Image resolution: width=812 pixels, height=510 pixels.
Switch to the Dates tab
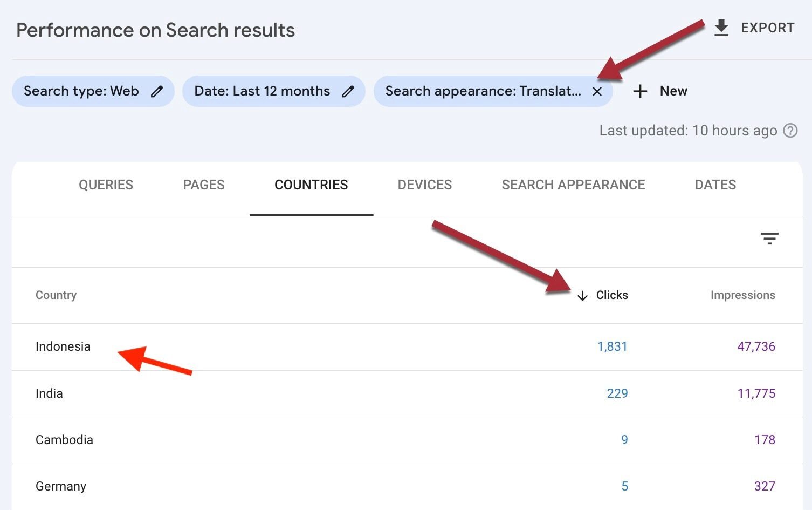(715, 185)
